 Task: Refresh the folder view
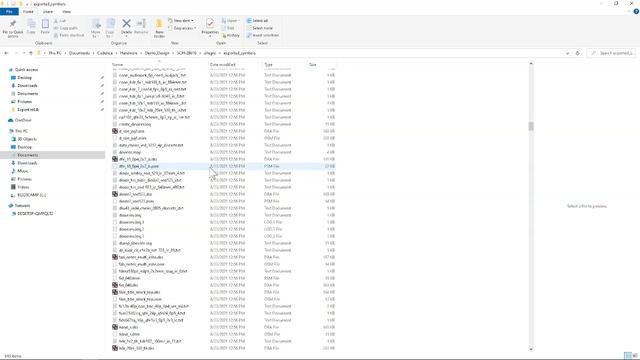click(577, 53)
